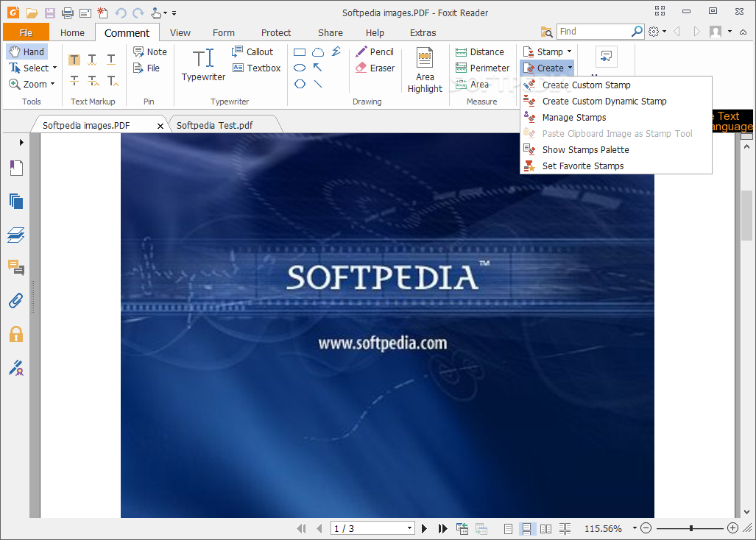Open zoom percentage dropdown arrow
756x540 pixels.
click(x=635, y=528)
